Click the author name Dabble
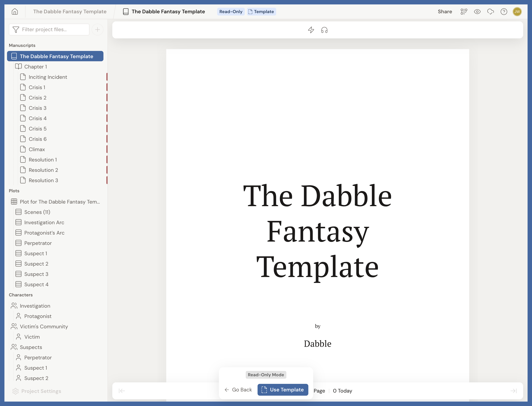The image size is (532, 406). click(317, 343)
